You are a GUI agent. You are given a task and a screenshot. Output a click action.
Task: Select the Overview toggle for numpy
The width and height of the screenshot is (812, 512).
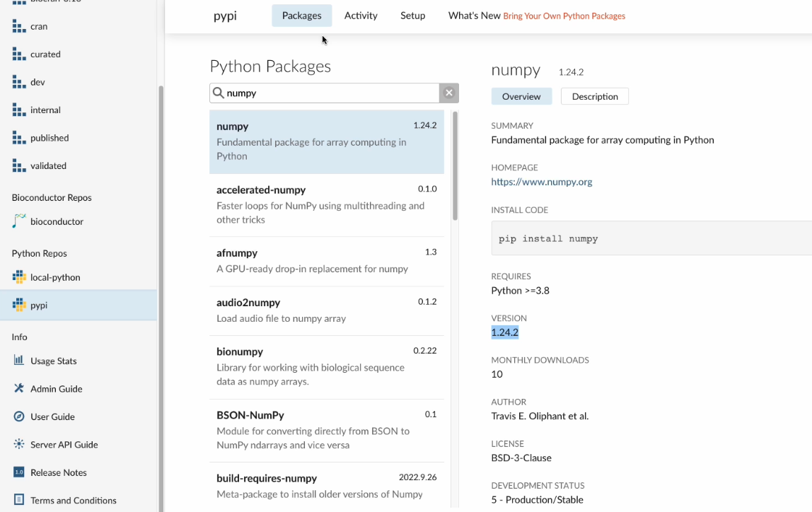point(521,95)
